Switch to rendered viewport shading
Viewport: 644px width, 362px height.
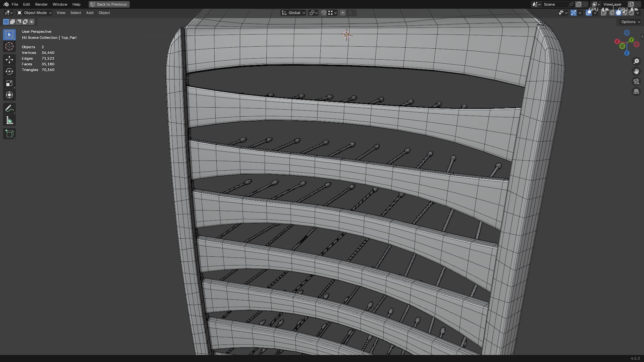click(x=631, y=13)
